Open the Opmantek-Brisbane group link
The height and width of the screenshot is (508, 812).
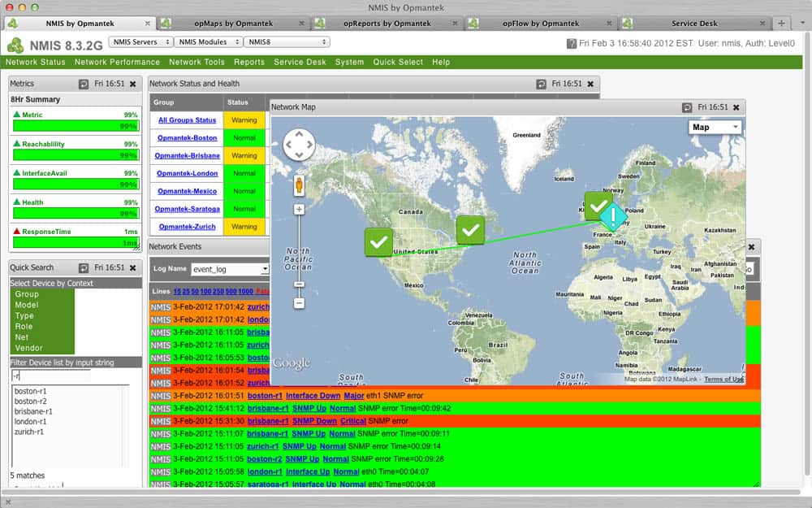(187, 155)
